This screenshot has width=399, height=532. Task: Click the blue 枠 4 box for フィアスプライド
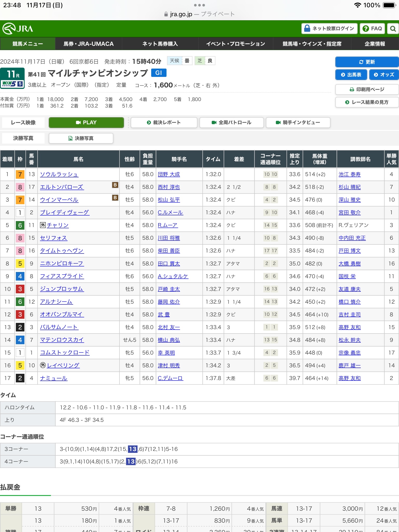20,276
